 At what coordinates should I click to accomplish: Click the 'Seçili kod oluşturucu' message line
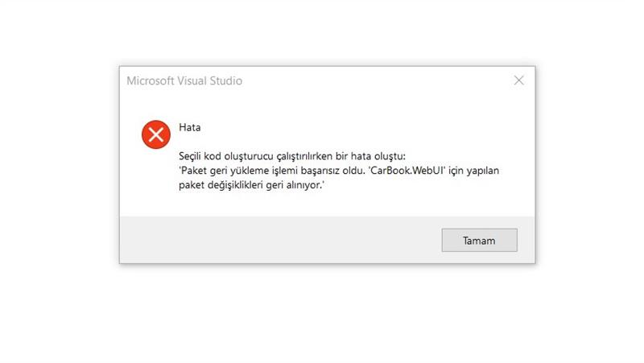pyautogui.click(x=292, y=156)
